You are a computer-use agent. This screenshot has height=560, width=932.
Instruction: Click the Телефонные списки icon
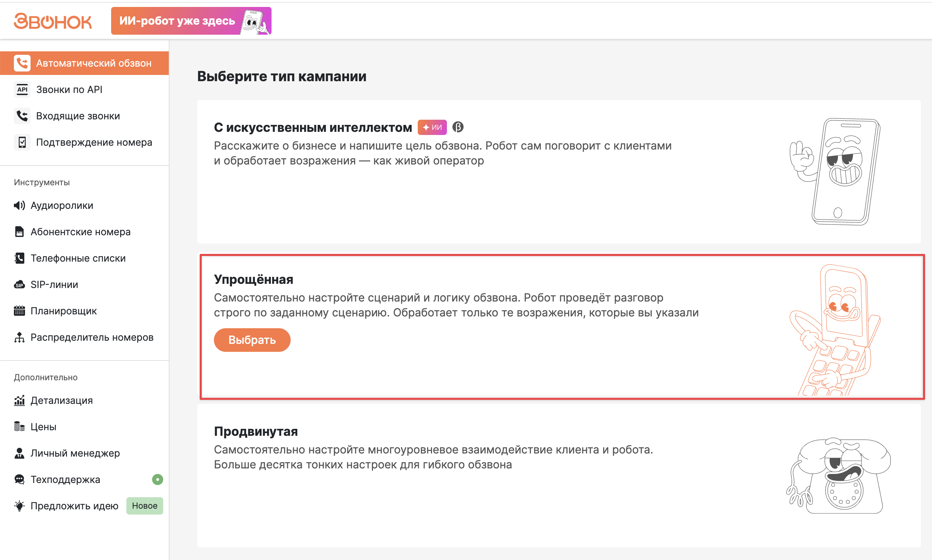coord(19,258)
